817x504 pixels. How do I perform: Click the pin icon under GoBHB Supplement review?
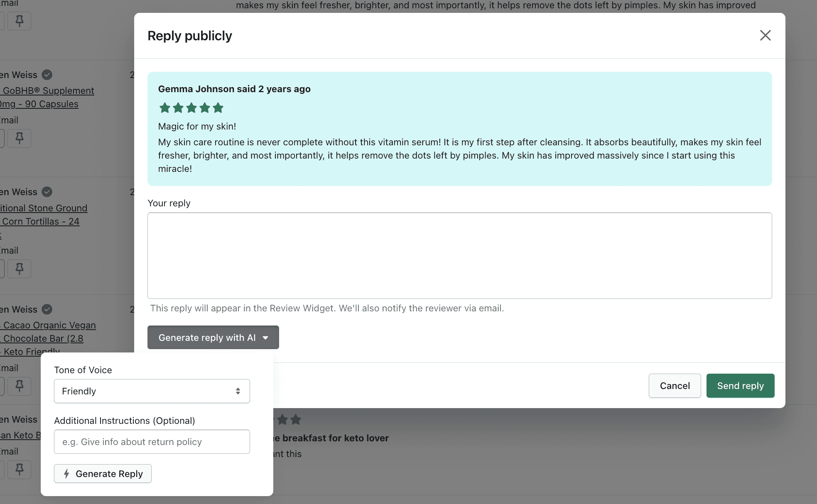click(19, 138)
